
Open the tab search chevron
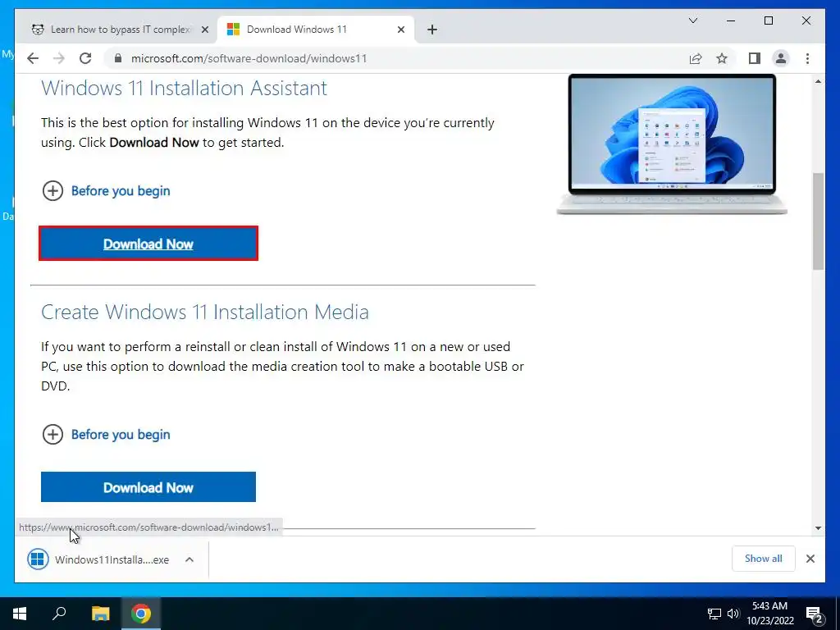click(692, 21)
